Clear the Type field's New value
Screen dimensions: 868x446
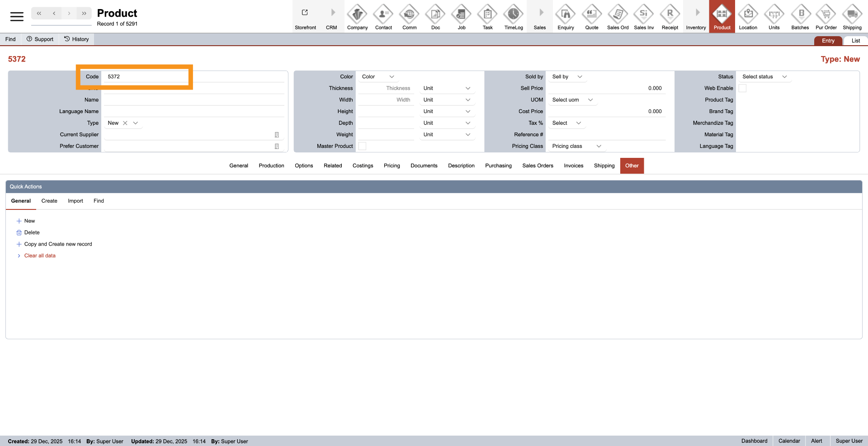125,123
